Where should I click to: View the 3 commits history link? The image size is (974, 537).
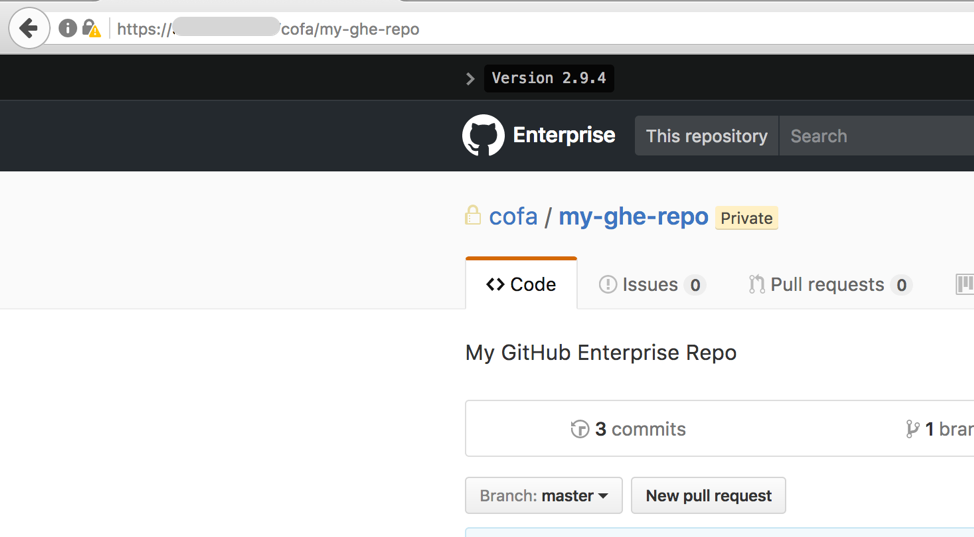(x=628, y=429)
